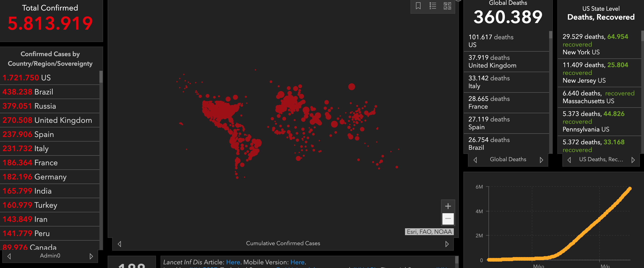Click left arrow beside Global Deaths

[x=475, y=160]
